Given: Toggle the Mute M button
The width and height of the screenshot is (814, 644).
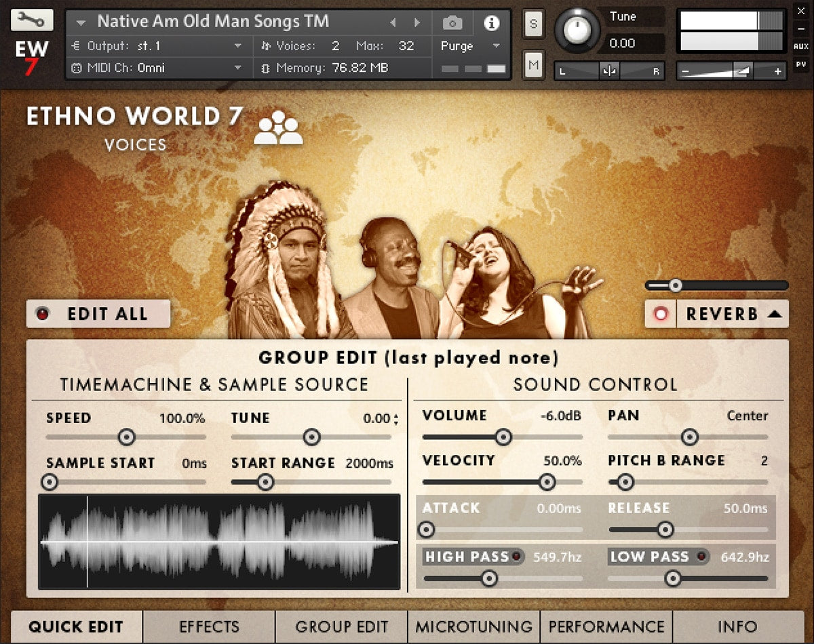Looking at the screenshot, I should click(x=533, y=65).
